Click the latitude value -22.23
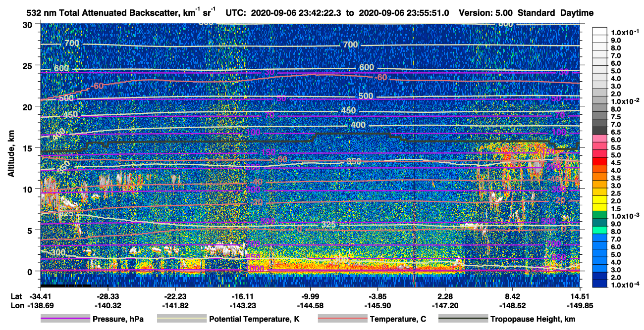 [175, 296]
